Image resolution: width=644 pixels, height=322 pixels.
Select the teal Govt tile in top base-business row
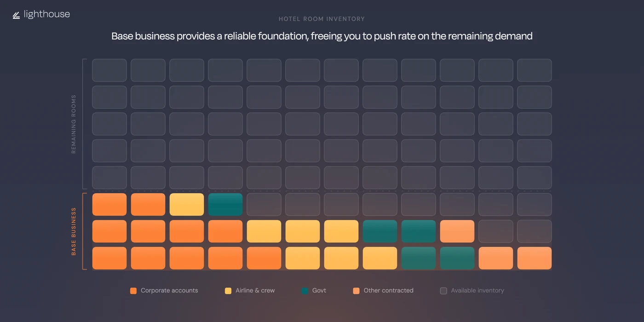coord(225,205)
